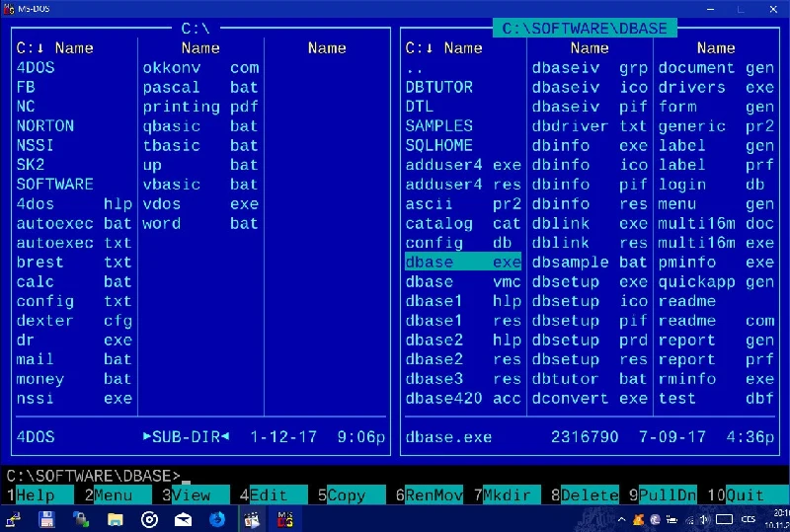The width and height of the screenshot is (790, 532).
Task: Select the SK2 directory in left panel
Action: coord(74,165)
